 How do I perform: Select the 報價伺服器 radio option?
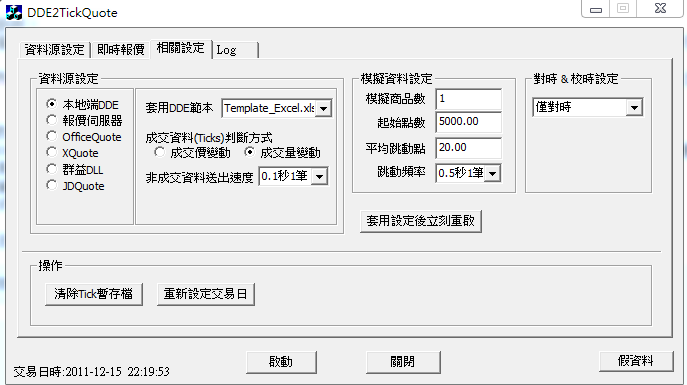tap(84, 120)
